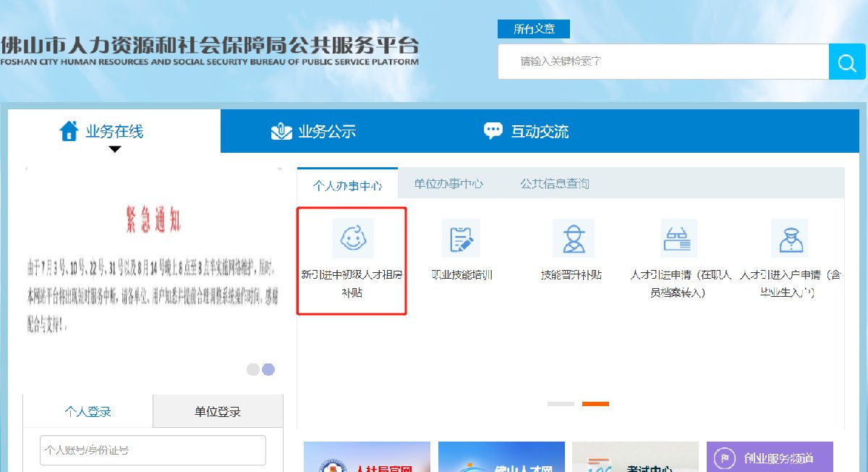Open the 创业服务频道 purple banner
This screenshot has width=868, height=472.
tap(770, 458)
